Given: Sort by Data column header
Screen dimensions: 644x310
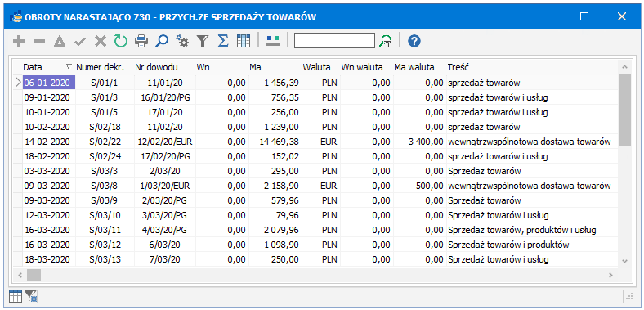Looking at the screenshot, I should [48, 67].
